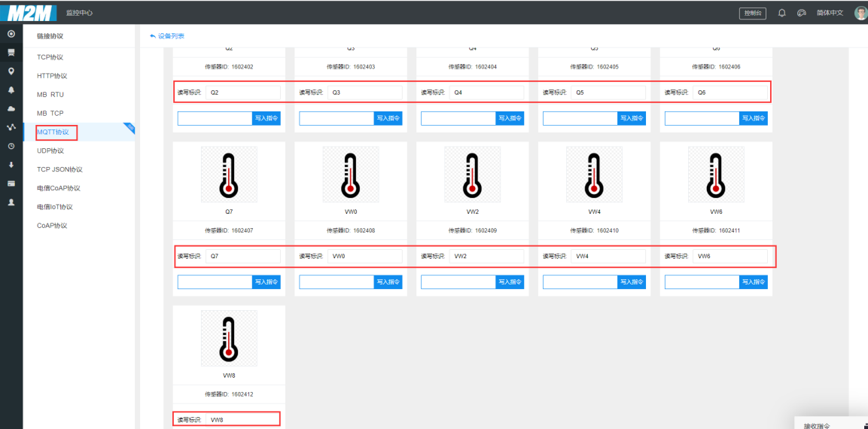Select MB TCP in protocol list
The height and width of the screenshot is (429, 868).
(50, 113)
